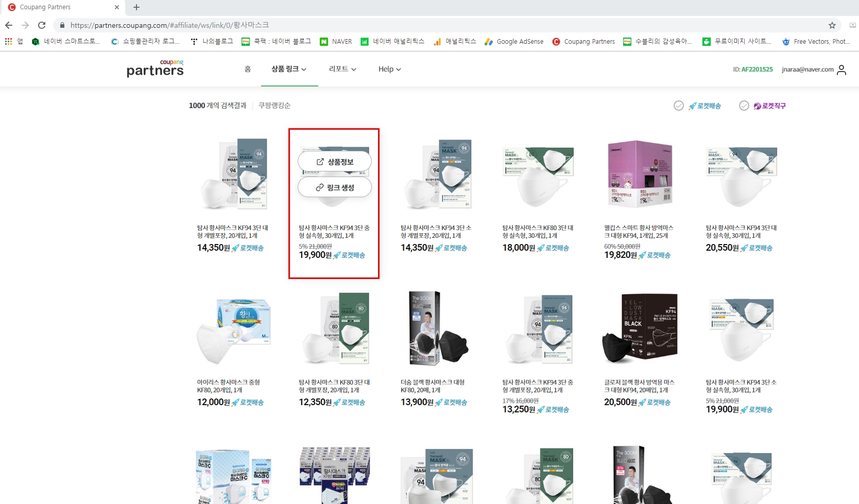Expand the Help menu

(x=390, y=69)
